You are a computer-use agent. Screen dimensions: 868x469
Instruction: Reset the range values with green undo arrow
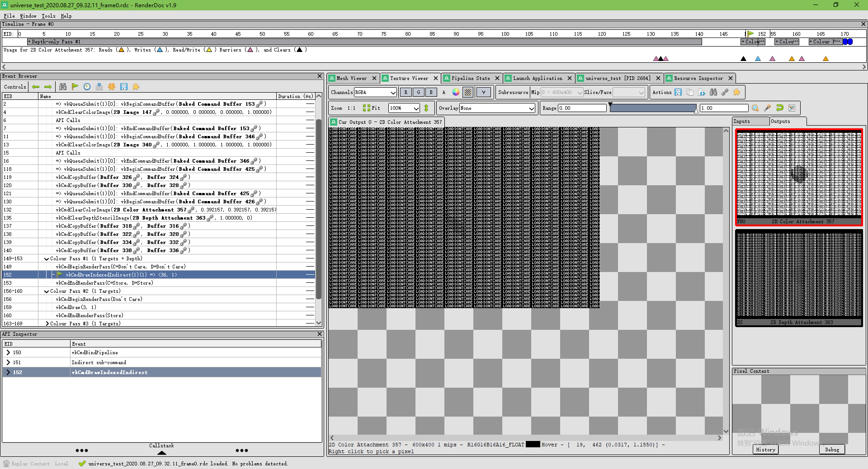pyautogui.click(x=779, y=108)
